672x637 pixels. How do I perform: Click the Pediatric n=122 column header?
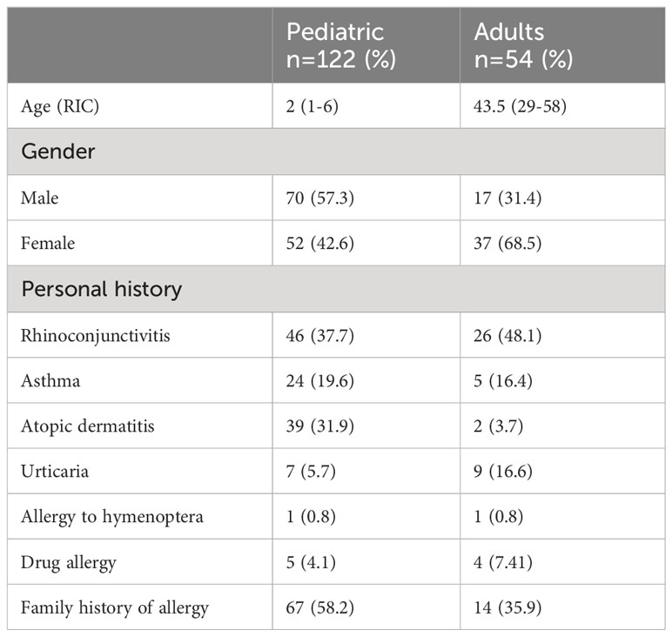tap(341, 45)
